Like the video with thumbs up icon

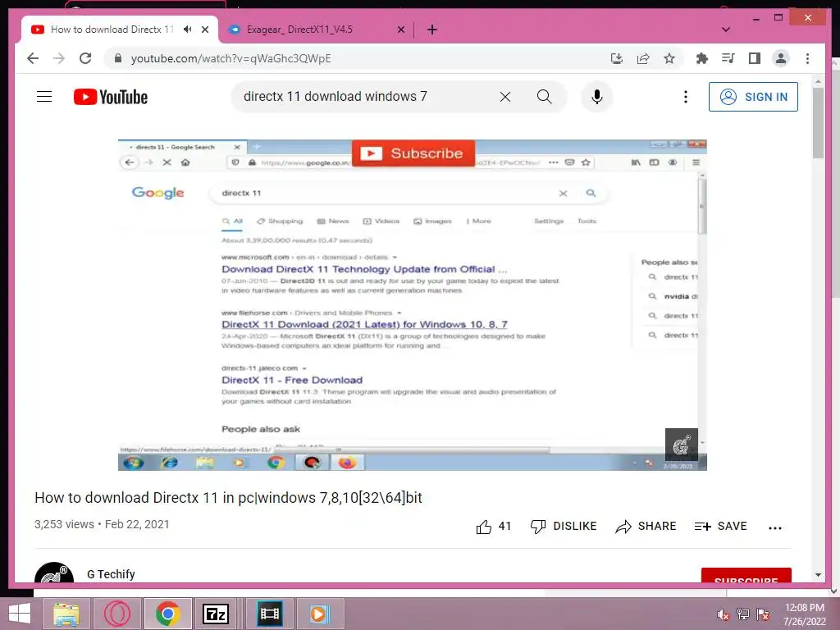(484, 527)
